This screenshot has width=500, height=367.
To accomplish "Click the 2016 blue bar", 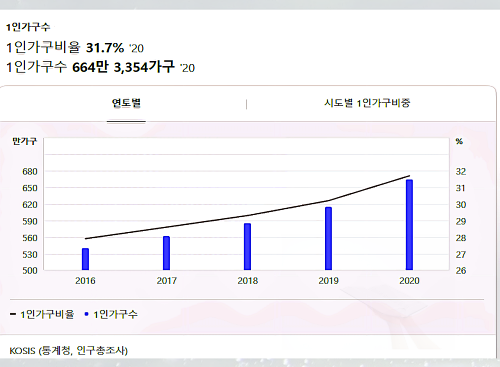I will point(85,259).
